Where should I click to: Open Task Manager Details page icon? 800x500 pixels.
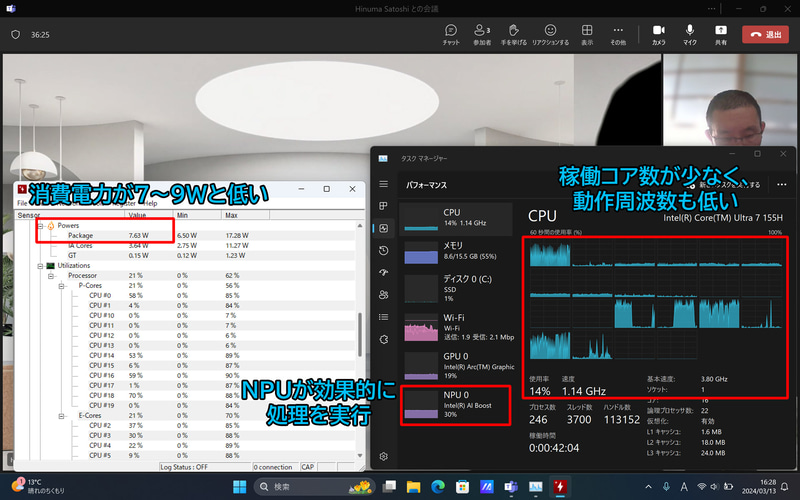coord(384,317)
